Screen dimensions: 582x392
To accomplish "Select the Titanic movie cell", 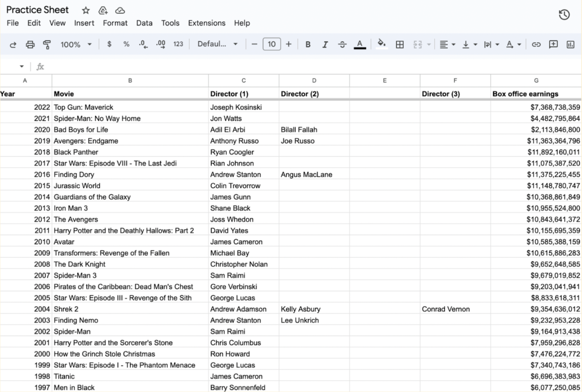I will coord(130,376).
